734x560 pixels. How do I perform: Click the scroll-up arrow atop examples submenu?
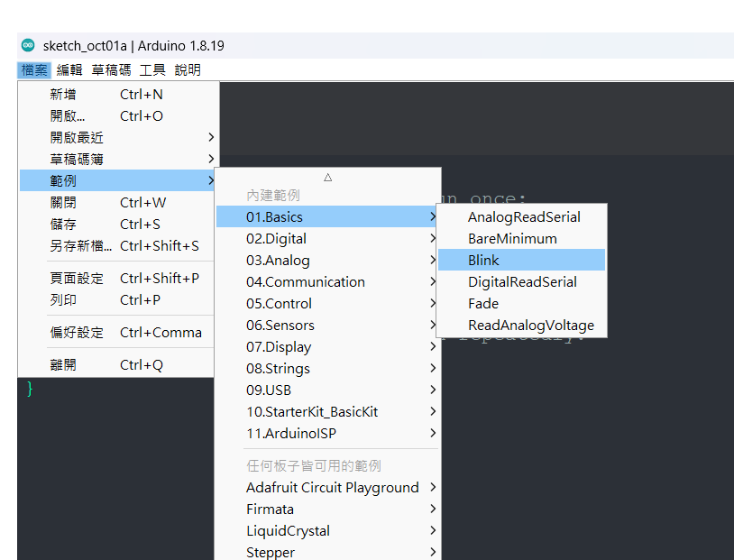click(x=328, y=178)
